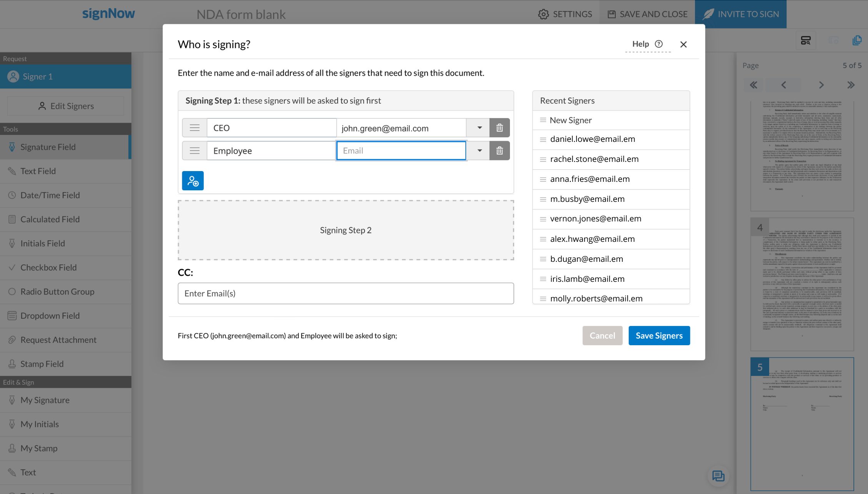
Task: Click the Help question mark icon
Action: coord(659,44)
